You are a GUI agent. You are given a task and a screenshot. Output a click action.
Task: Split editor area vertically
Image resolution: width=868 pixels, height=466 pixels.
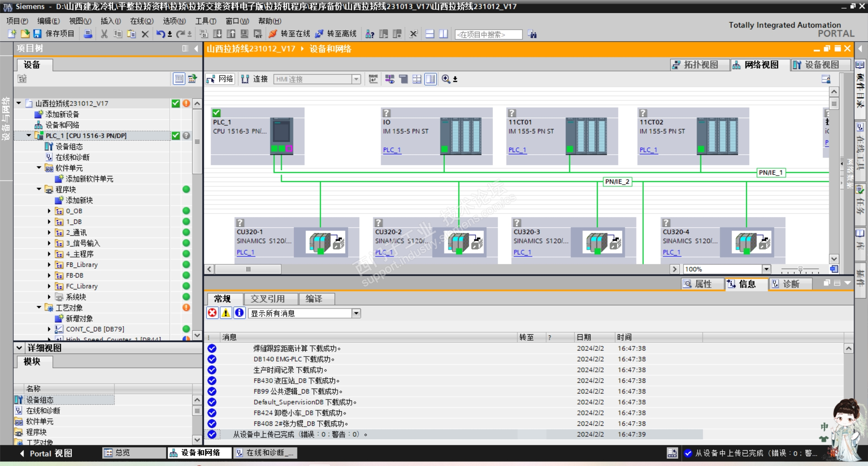[443, 34]
